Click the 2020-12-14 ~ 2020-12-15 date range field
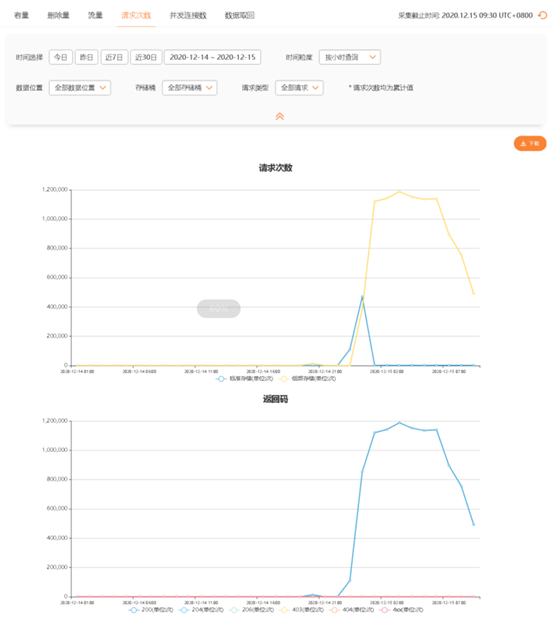 (x=213, y=57)
